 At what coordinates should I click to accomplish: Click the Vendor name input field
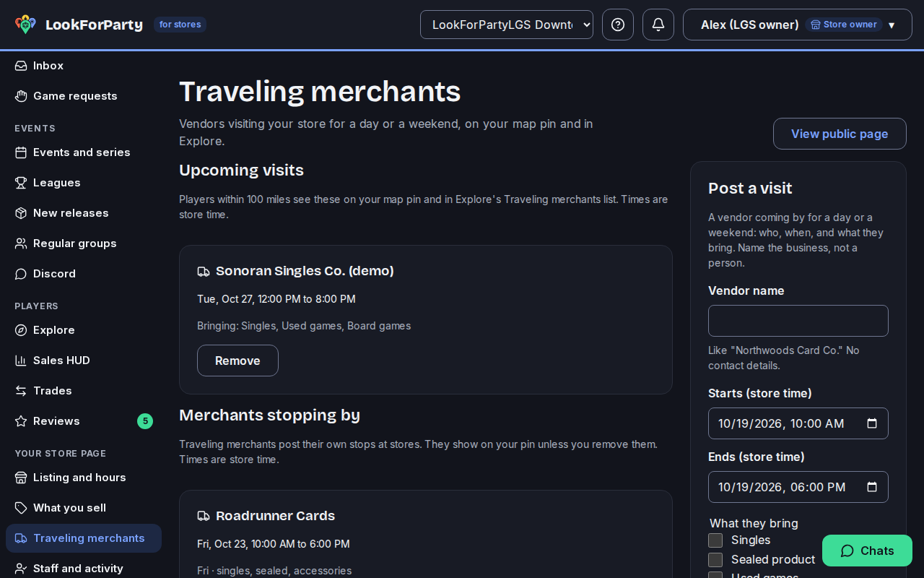coord(798,321)
